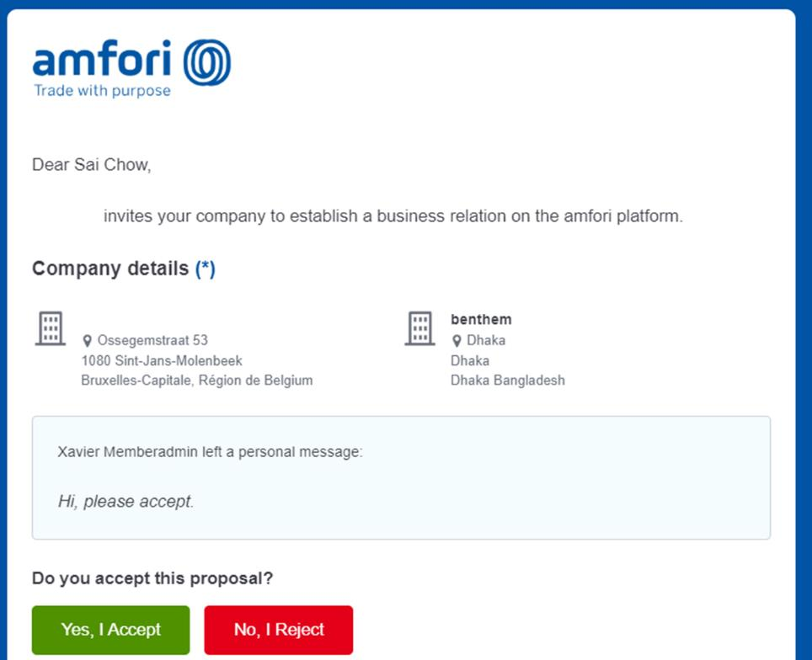Click the left company building icon
This screenshot has width=812, height=660.
point(50,328)
